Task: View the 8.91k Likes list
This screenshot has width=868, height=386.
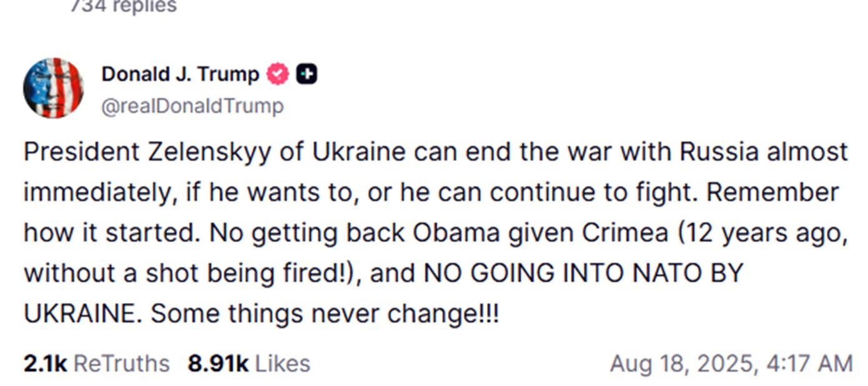Action: (x=249, y=364)
